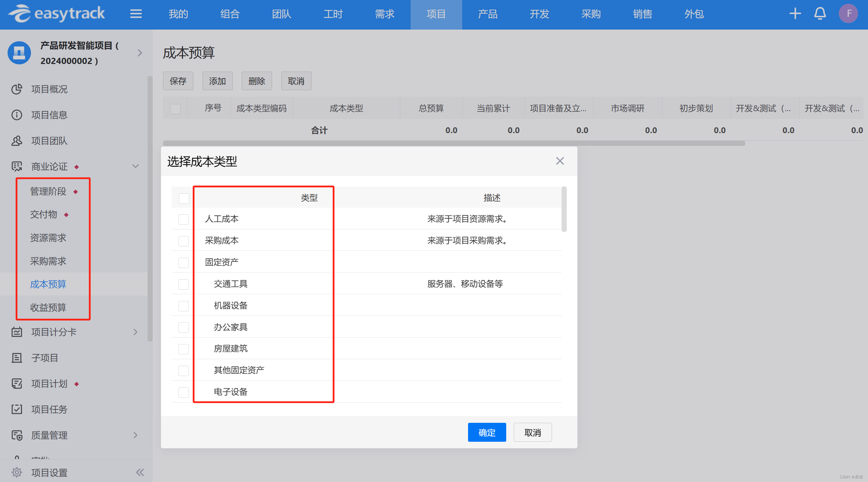This screenshot has width=868, height=482.
Task: Open the 产品 top menu
Action: (488, 14)
